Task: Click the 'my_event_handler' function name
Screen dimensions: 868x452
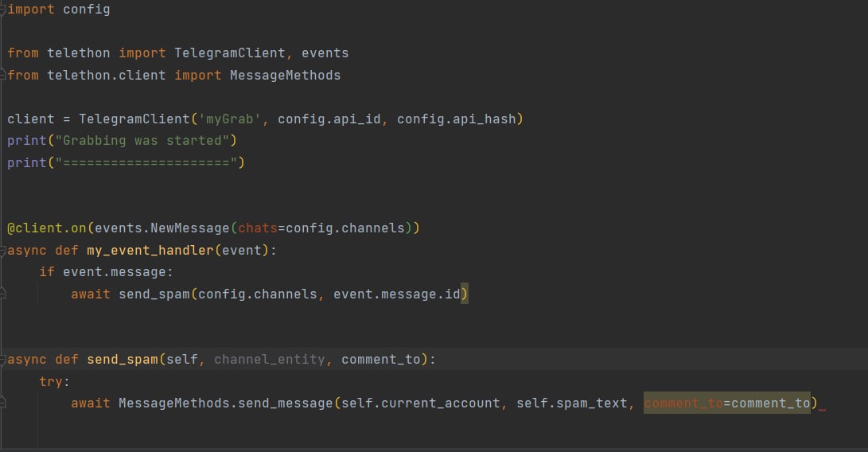Action: point(150,251)
